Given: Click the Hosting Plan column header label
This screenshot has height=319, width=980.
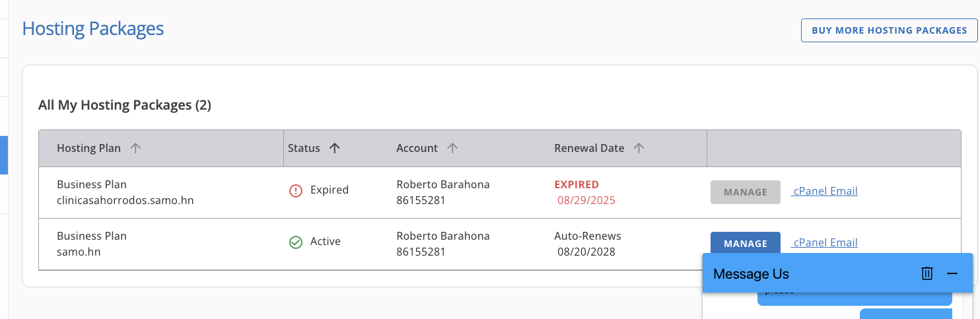Looking at the screenshot, I should point(88,149).
